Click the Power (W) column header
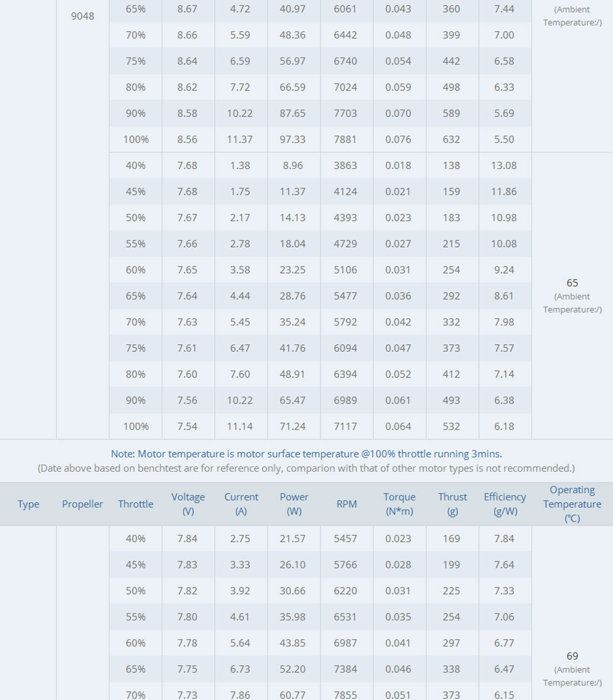 click(294, 504)
